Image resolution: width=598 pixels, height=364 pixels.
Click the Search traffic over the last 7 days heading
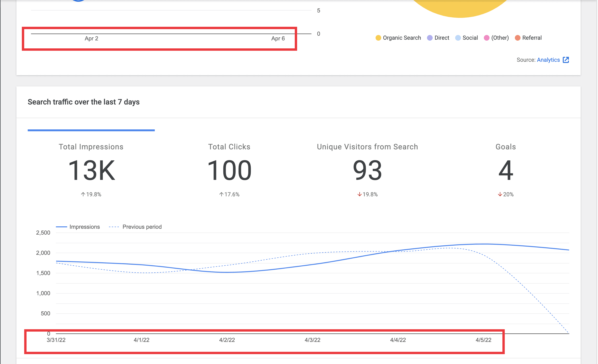click(84, 102)
